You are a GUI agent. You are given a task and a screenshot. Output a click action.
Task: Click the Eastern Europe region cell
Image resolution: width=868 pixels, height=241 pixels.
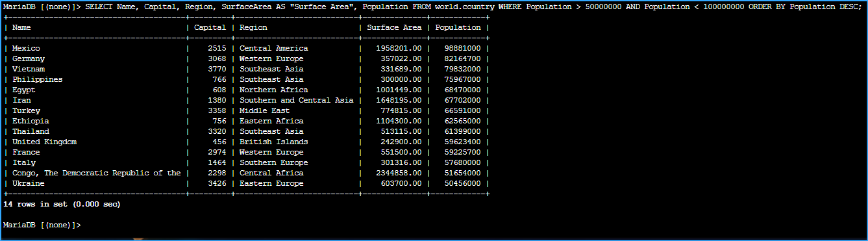click(x=271, y=184)
